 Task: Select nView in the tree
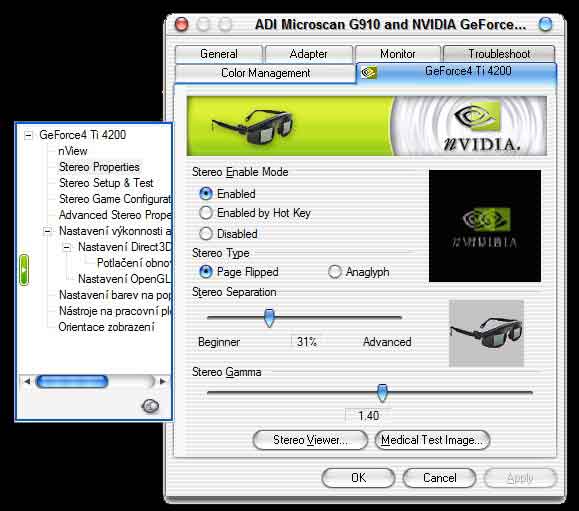[72, 151]
